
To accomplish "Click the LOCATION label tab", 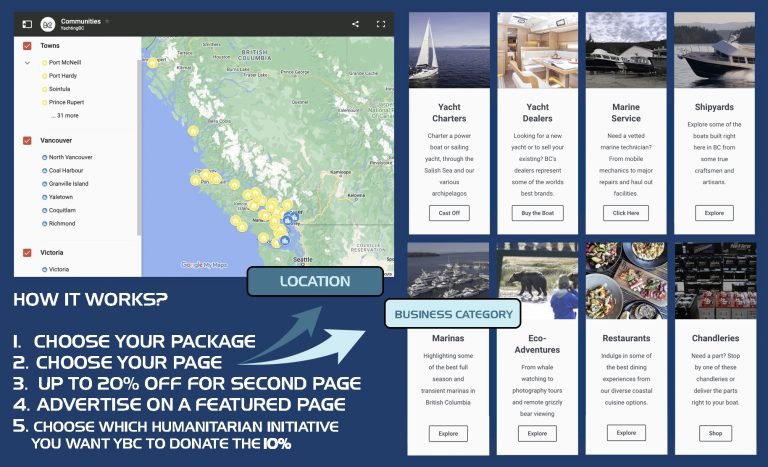I will coord(315,282).
